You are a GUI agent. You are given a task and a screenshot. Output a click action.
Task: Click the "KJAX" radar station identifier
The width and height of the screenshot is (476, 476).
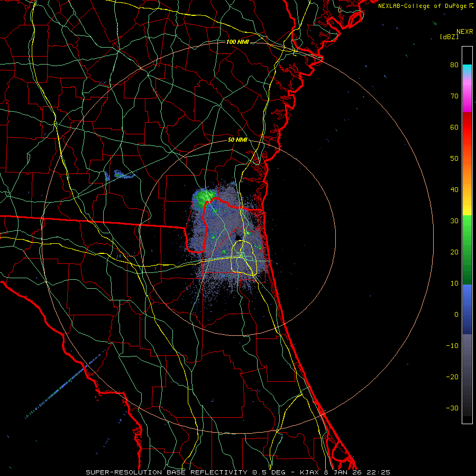pyautogui.click(x=310, y=472)
